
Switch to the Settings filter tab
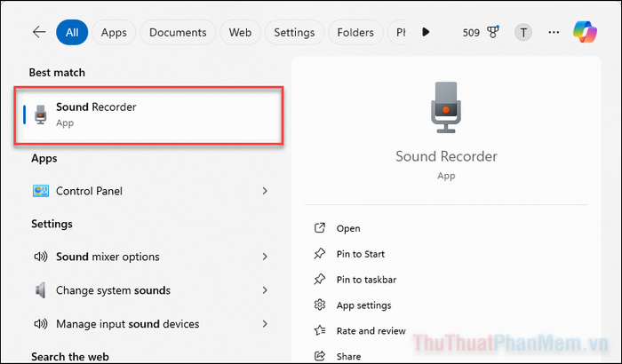(294, 32)
